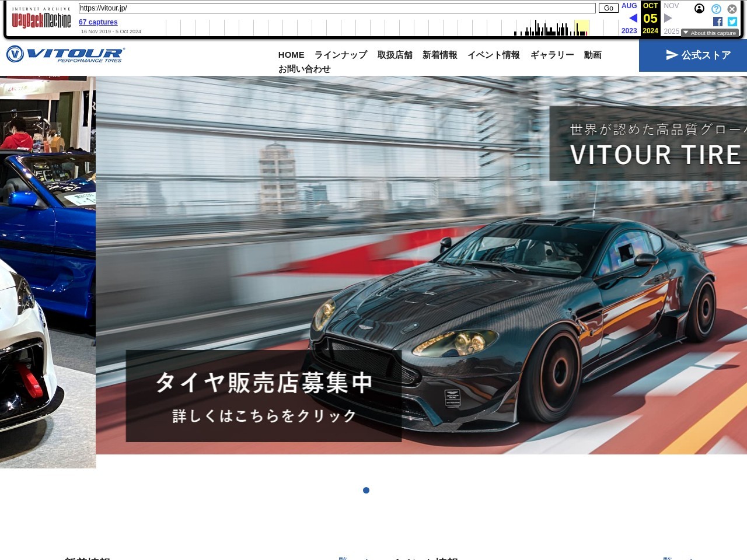Click the URL input field
This screenshot has width=747, height=560.
pos(337,8)
